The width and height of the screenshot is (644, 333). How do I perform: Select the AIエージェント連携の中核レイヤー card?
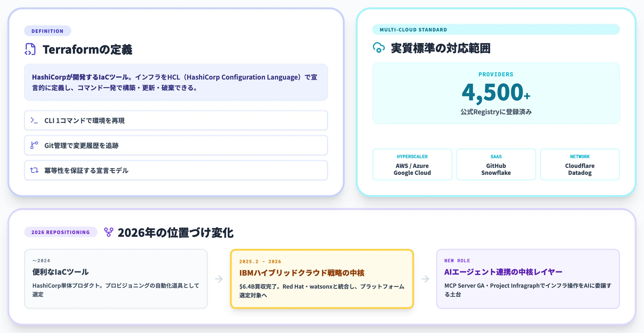coord(528,279)
